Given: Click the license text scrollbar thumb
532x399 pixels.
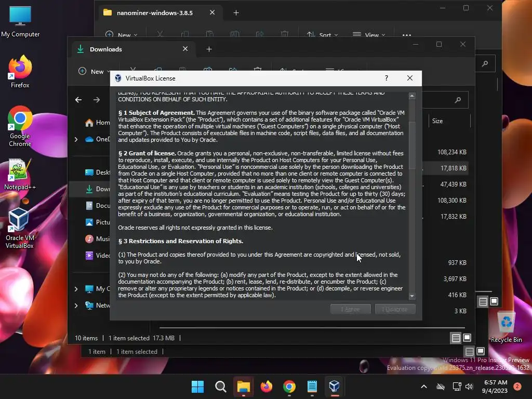Looking at the screenshot, I should pos(412,145).
